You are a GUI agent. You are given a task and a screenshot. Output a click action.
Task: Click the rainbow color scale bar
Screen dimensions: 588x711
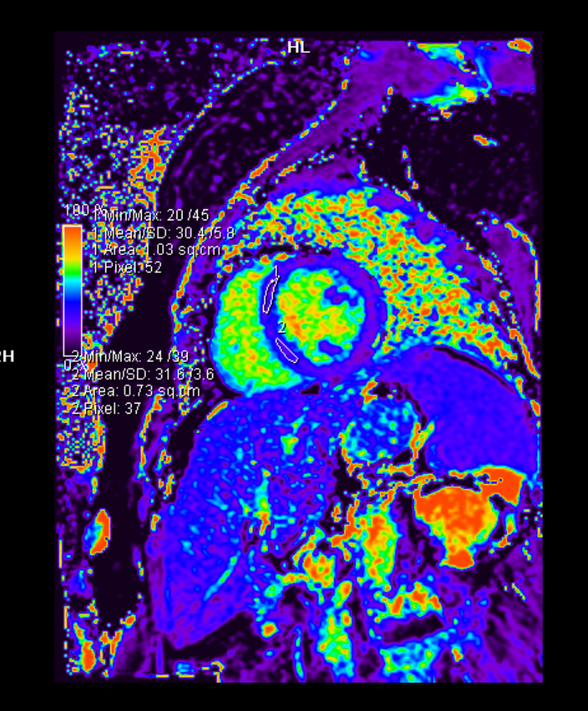tap(72, 291)
